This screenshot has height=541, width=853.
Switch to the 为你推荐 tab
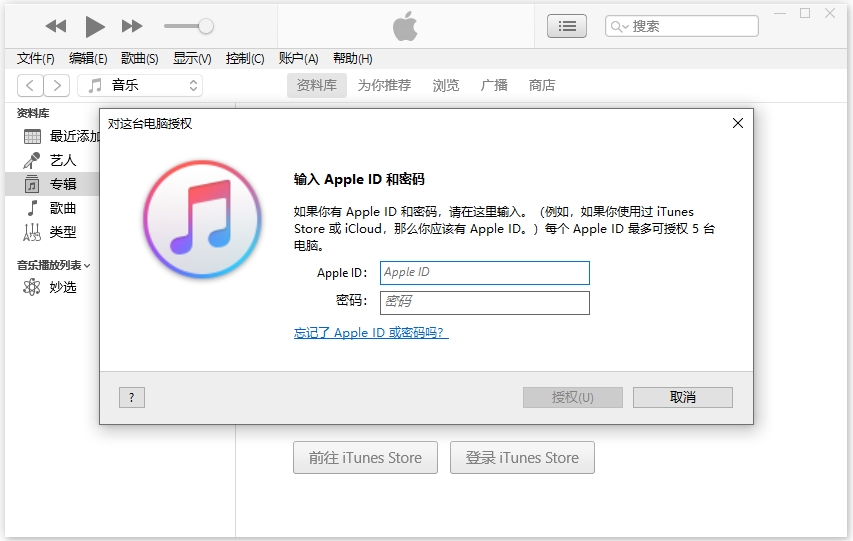click(x=384, y=85)
